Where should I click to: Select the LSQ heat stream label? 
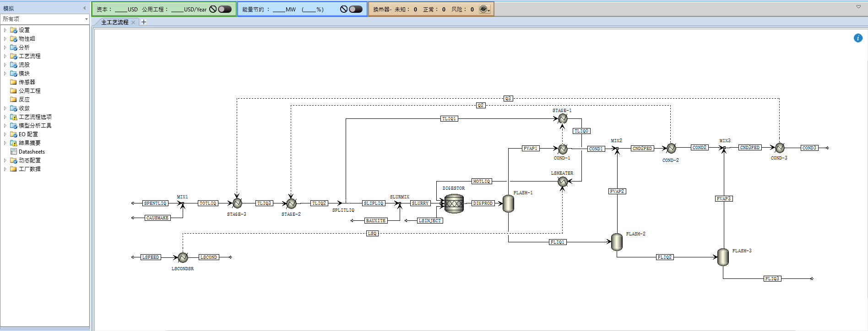pos(372,234)
